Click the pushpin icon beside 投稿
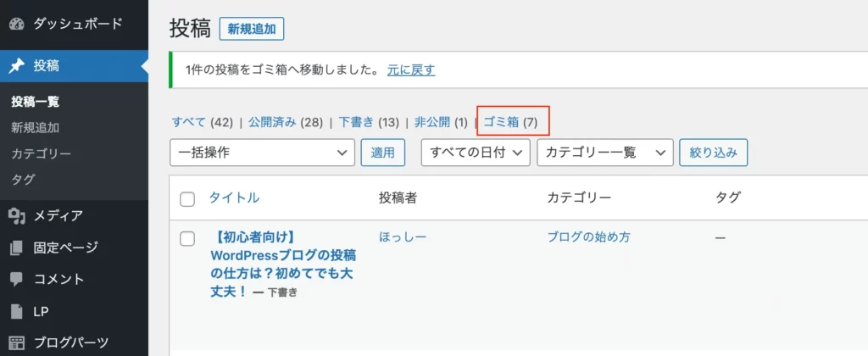The width and height of the screenshot is (868, 356). (17, 66)
